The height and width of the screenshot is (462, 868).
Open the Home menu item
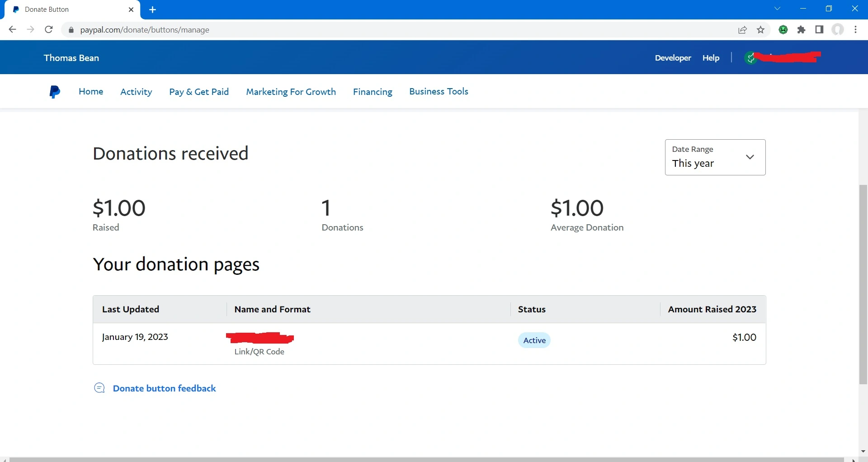91,92
